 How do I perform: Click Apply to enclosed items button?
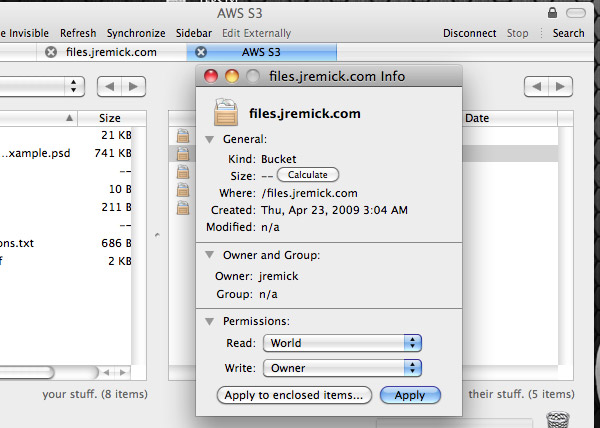tap(294, 395)
